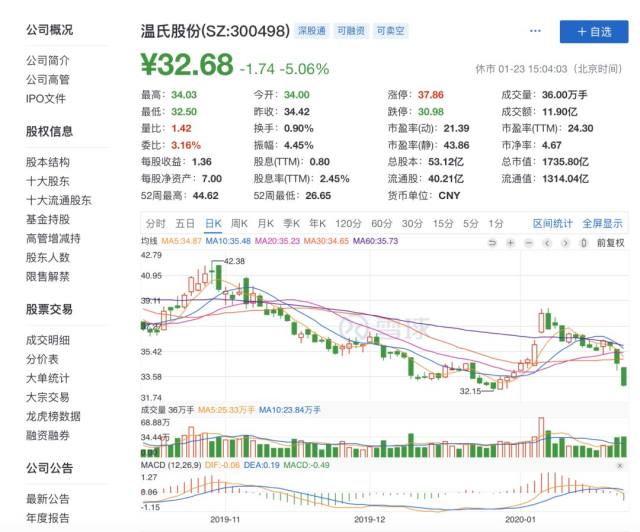The image size is (640, 532).
Task: Open 分价表 in the sidebar
Action: click(42, 359)
